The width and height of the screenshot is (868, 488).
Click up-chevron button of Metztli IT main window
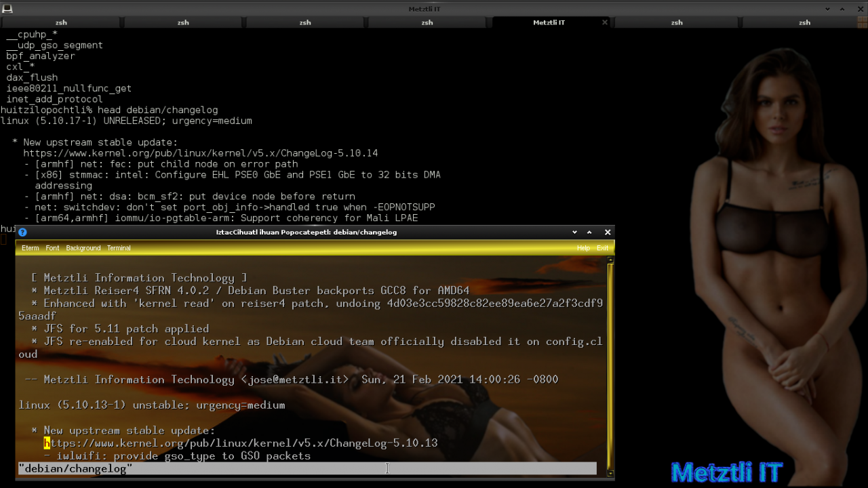point(843,9)
